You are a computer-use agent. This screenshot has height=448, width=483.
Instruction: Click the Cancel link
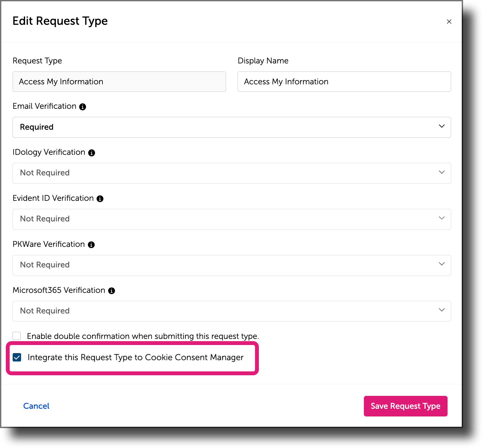[x=36, y=406]
